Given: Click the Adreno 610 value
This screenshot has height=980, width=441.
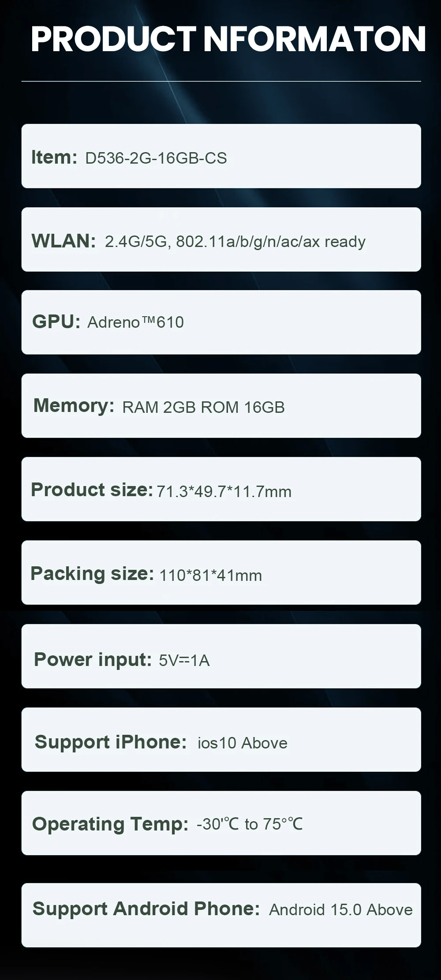Looking at the screenshot, I should pyautogui.click(x=136, y=322).
